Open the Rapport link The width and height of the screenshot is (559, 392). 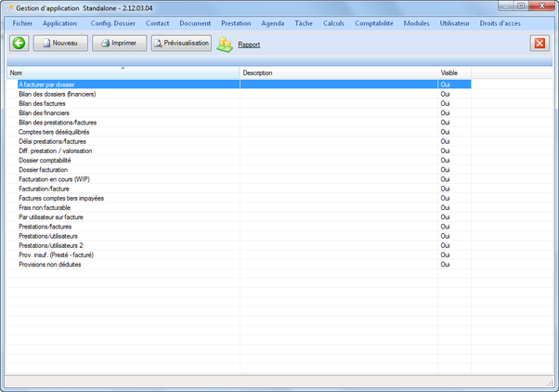tap(249, 45)
